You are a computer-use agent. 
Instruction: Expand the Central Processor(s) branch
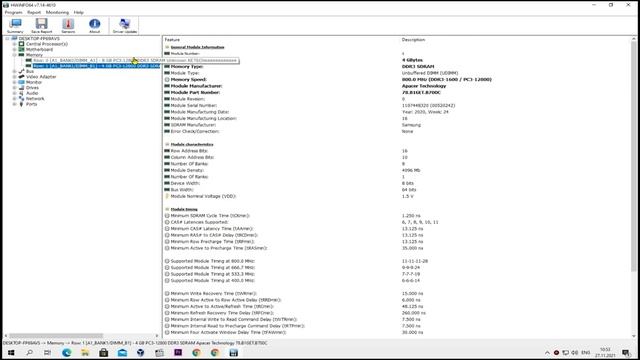point(15,44)
